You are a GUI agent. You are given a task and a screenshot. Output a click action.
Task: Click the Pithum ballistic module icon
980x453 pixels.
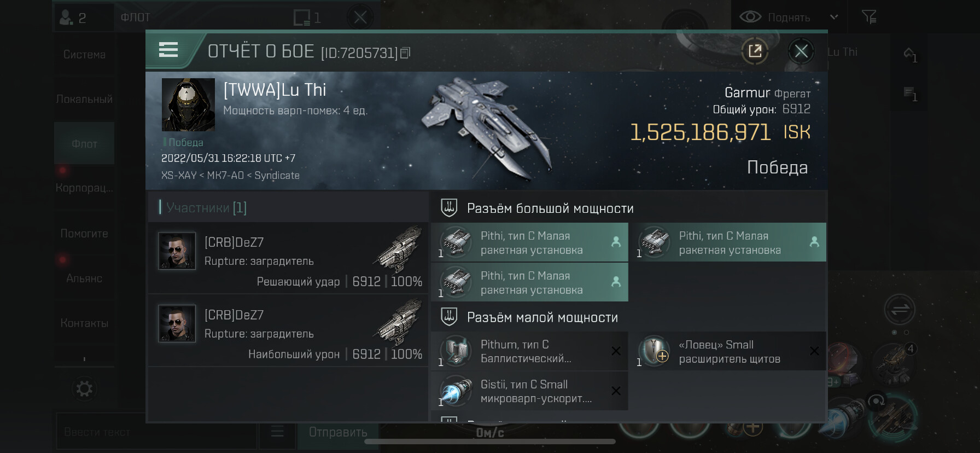point(456,351)
